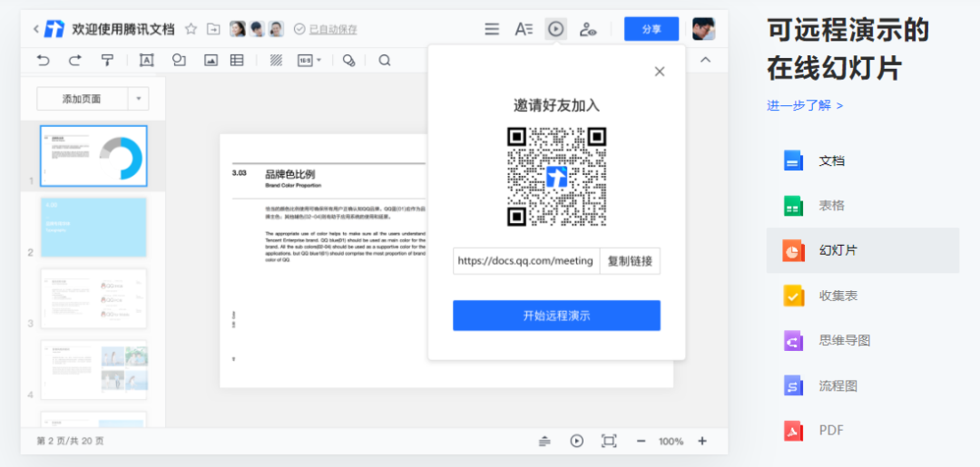
Task: Start slideshow from bottom bar play icon
Action: [576, 441]
